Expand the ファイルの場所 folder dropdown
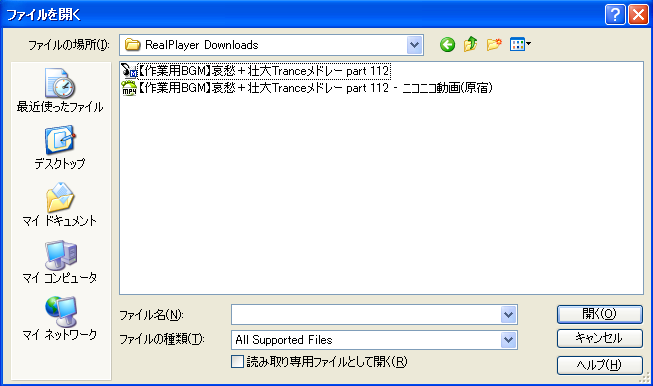 [414, 45]
